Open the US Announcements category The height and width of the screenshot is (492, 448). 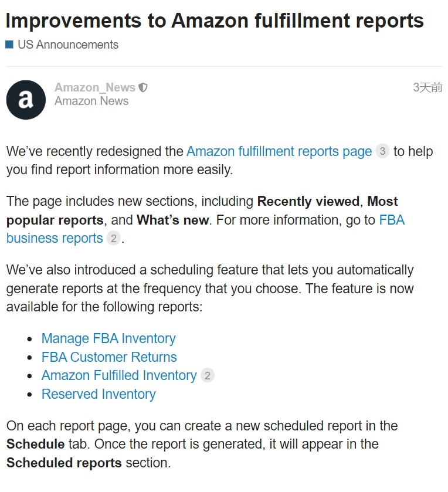tap(67, 45)
